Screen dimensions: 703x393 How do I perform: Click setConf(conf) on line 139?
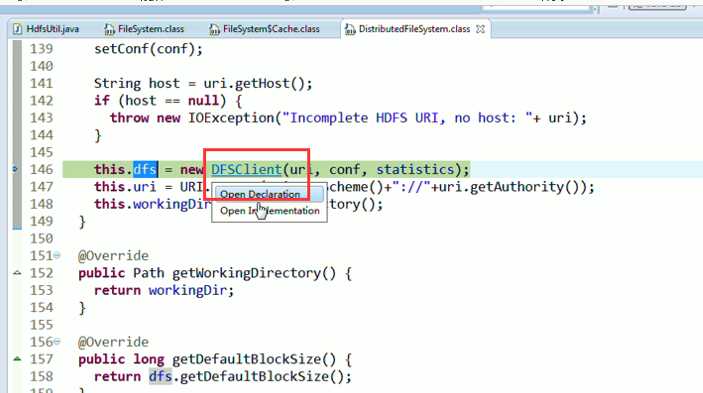click(144, 49)
